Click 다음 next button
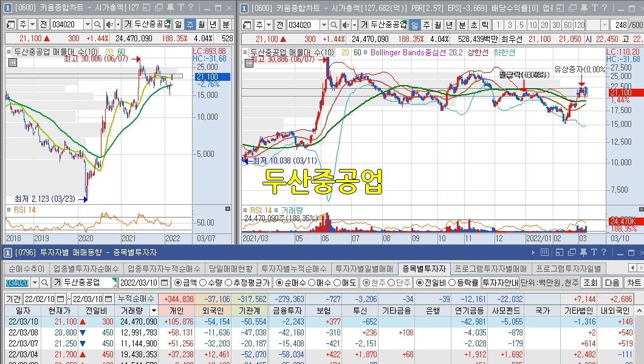This screenshot has height=364, width=644. pyautogui.click(x=612, y=283)
